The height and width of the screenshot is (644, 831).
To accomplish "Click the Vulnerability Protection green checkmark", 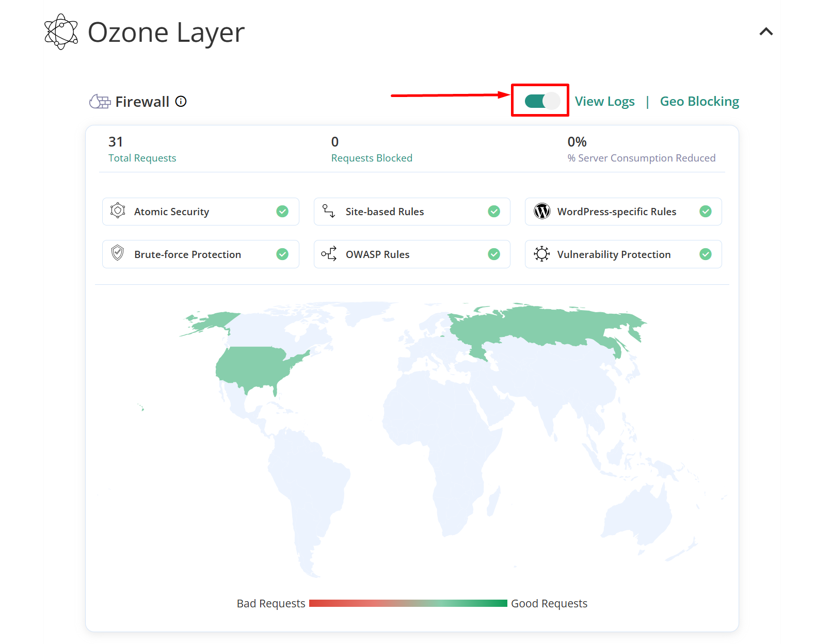I will (706, 254).
